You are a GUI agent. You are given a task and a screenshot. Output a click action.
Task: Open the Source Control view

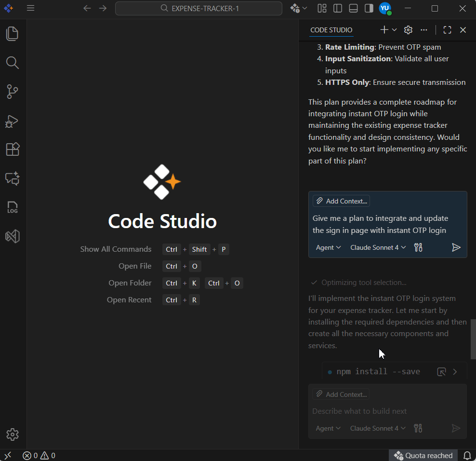click(13, 92)
